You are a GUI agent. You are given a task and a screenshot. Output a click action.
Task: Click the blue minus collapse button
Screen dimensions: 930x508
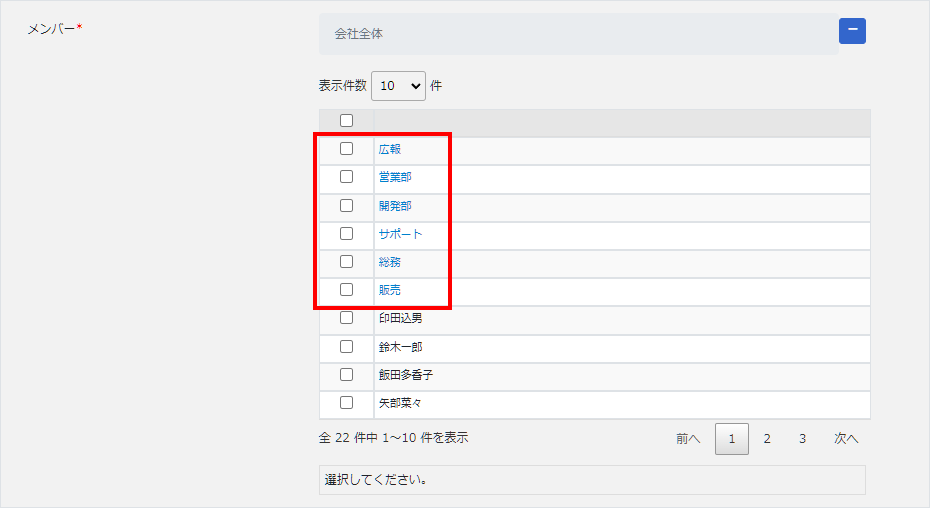(852, 31)
